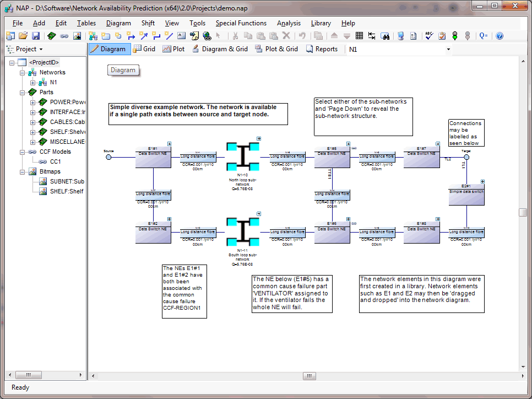This screenshot has width=532, height=399.
Task: Expand the N1 network tree node
Action: click(33, 82)
